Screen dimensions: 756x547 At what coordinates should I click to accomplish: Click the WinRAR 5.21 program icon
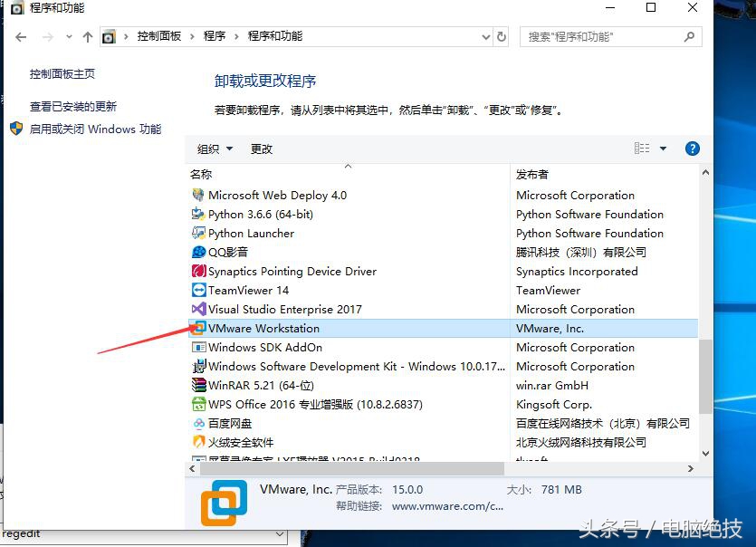tap(201, 385)
